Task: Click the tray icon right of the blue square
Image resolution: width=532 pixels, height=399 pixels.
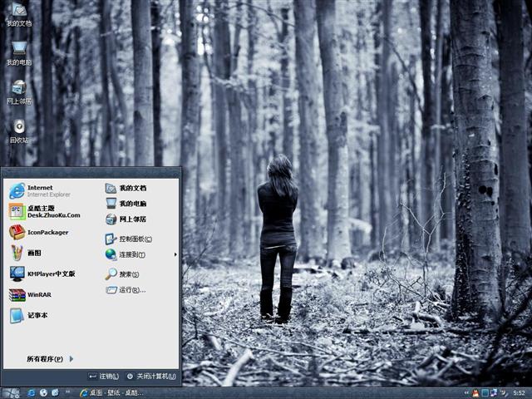Action: coord(494,393)
